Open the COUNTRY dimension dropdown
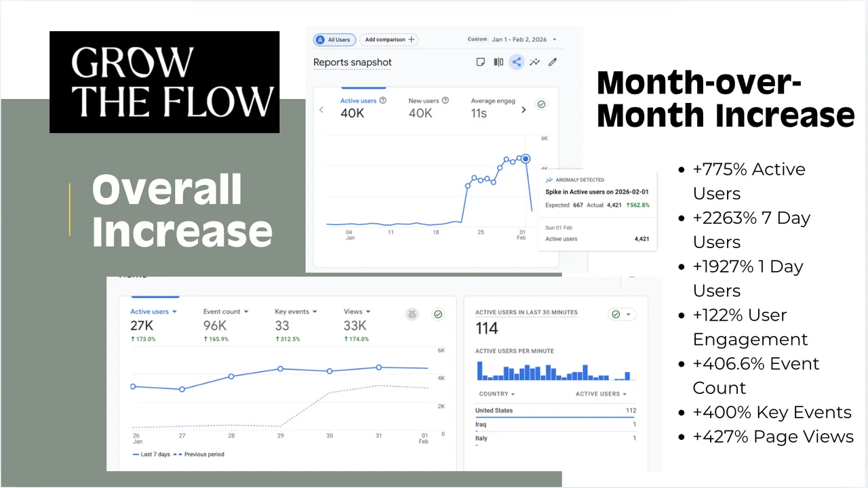The image size is (868, 488). click(496, 394)
